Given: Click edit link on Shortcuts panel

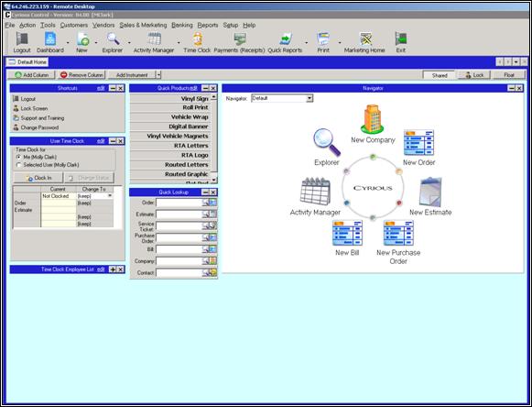Looking at the screenshot, I should (101, 88).
